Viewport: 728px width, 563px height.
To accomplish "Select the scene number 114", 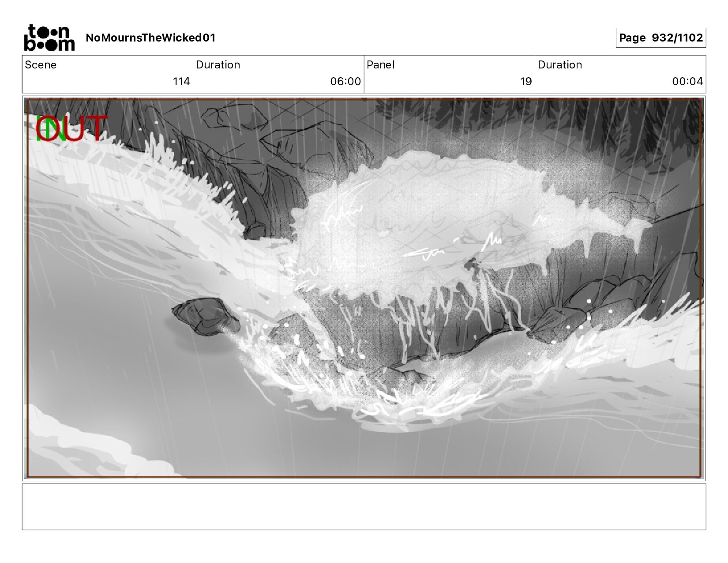I will (181, 82).
